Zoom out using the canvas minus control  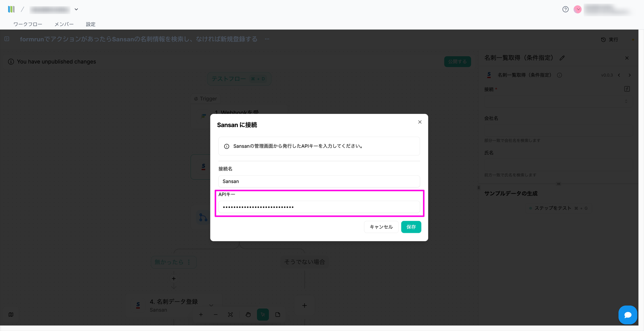pos(216,315)
